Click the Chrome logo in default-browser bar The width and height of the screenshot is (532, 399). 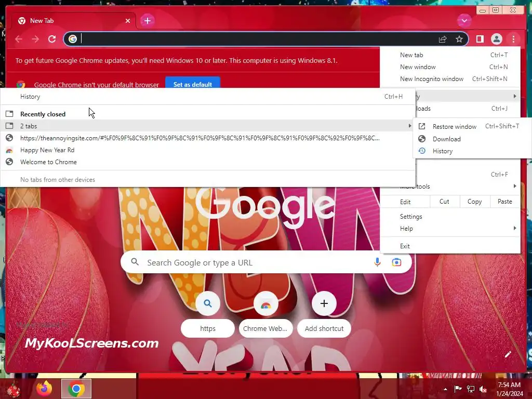21,84
